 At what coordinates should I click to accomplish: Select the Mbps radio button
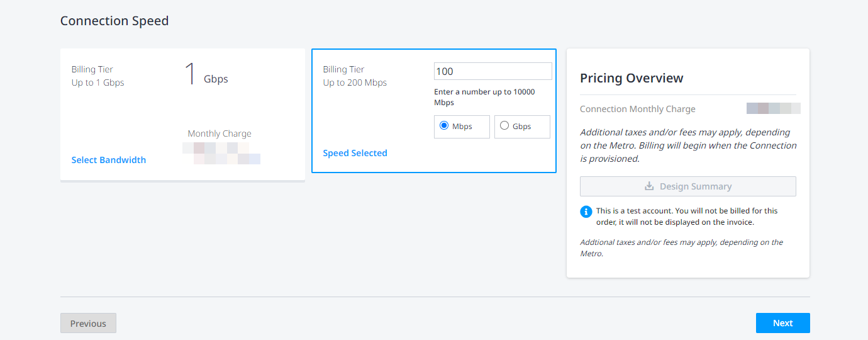pos(444,125)
